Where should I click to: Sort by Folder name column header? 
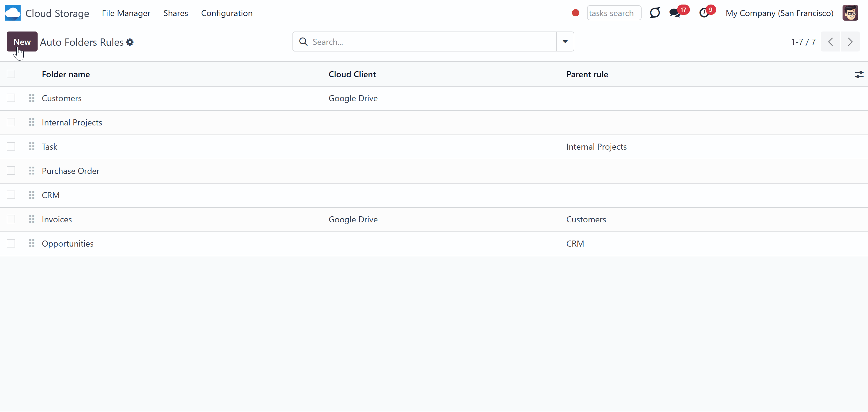pos(66,75)
